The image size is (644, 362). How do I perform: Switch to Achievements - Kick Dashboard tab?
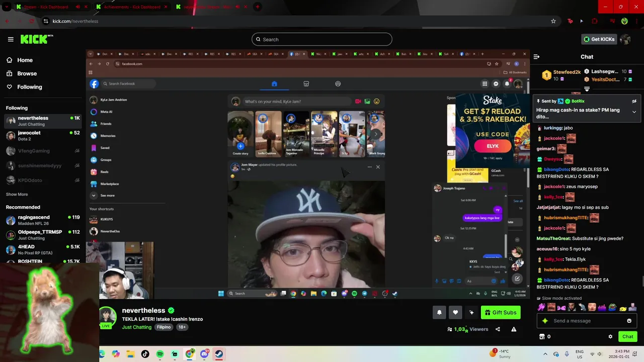coord(132,7)
